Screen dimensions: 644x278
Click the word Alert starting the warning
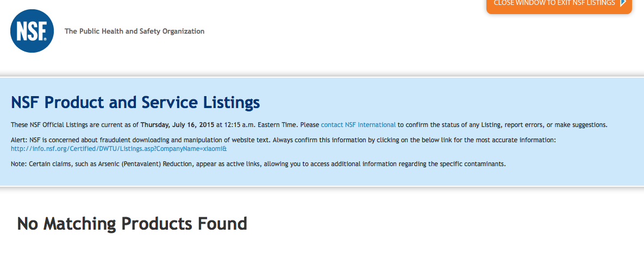coord(19,140)
